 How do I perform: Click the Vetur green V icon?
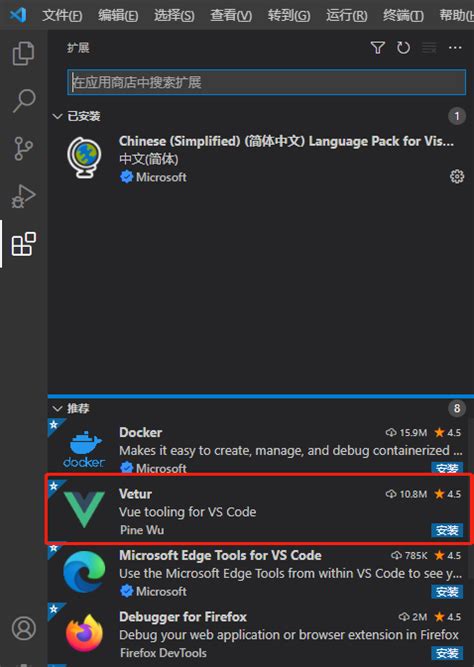[84, 509]
